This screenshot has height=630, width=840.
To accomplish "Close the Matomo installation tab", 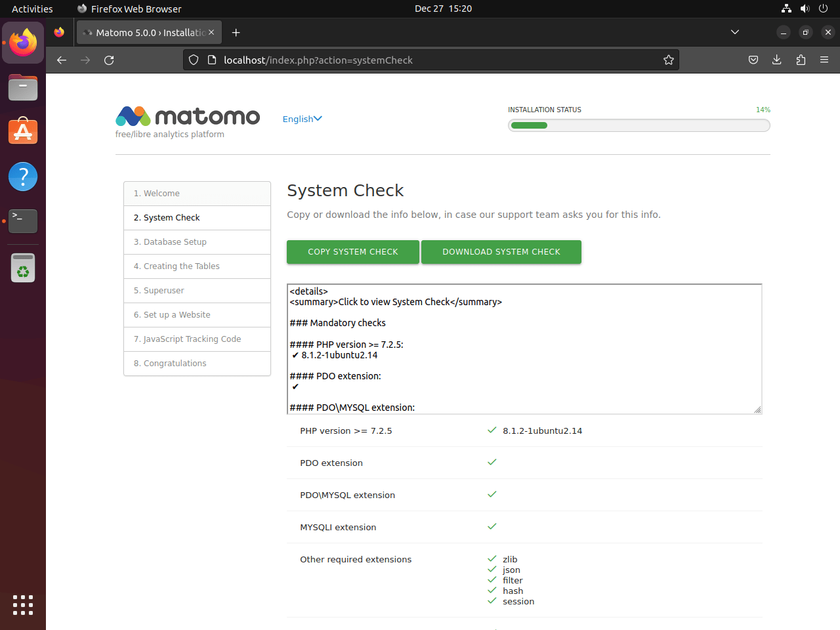I will (211, 32).
